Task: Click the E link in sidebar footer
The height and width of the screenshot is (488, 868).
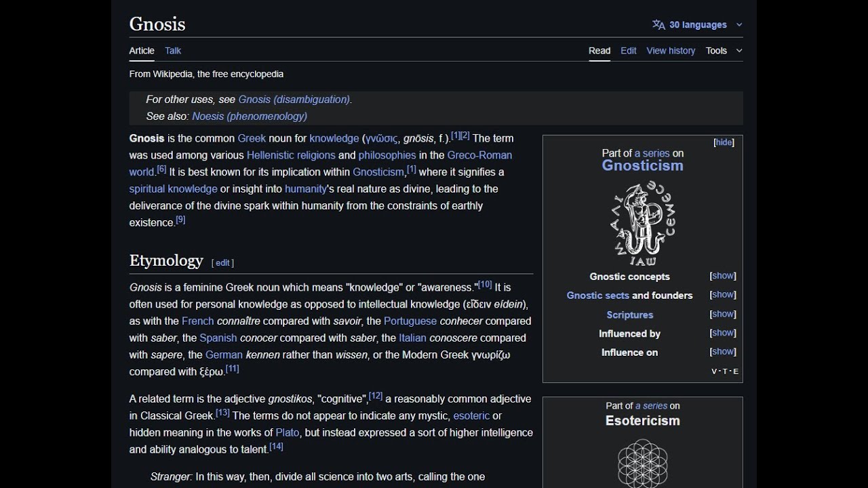Action: [736, 371]
